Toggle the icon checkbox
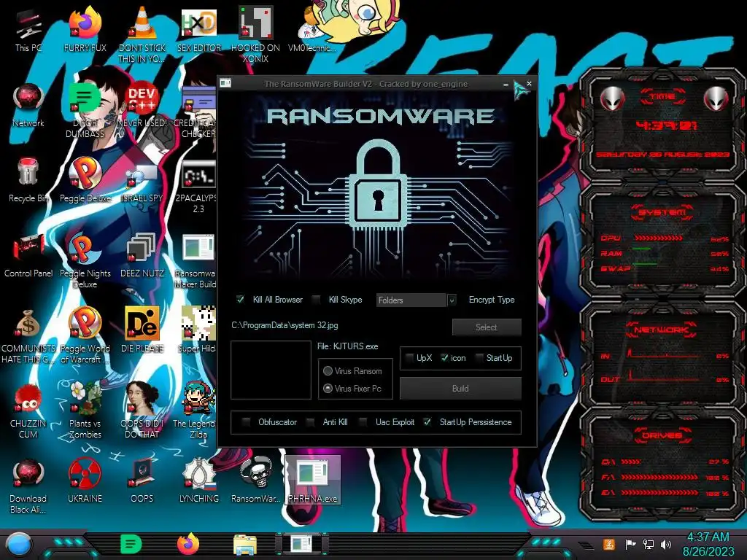Image resolution: width=747 pixels, height=560 pixels. 444,358
